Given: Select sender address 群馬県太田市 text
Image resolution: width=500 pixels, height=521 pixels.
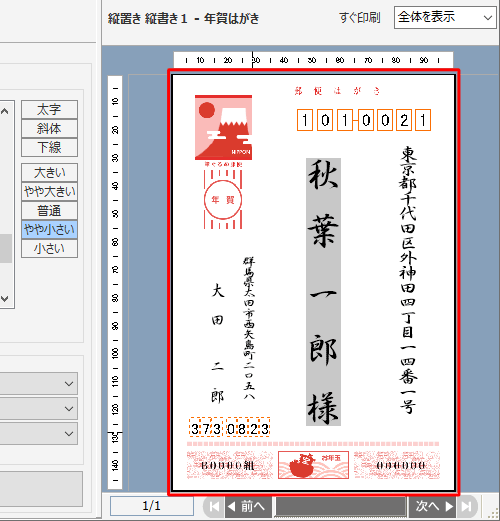Looking at the screenshot, I should pyautogui.click(x=249, y=328).
